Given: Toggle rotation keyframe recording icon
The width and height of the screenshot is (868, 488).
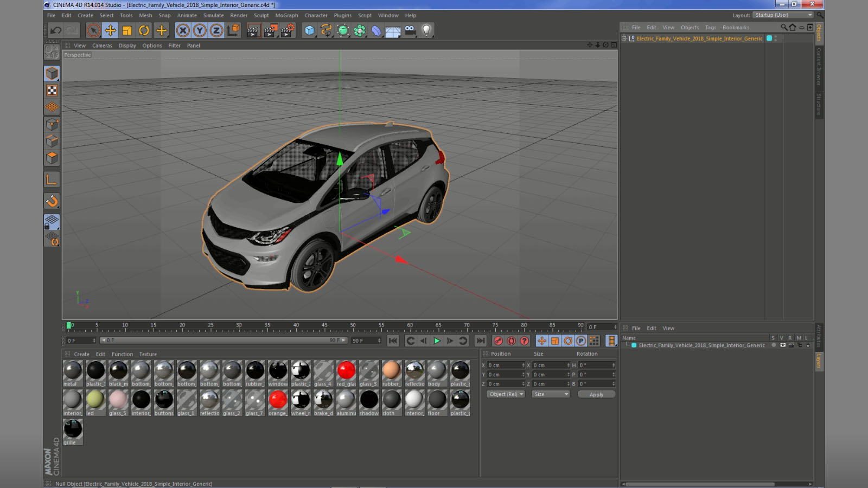Looking at the screenshot, I should (567, 341).
